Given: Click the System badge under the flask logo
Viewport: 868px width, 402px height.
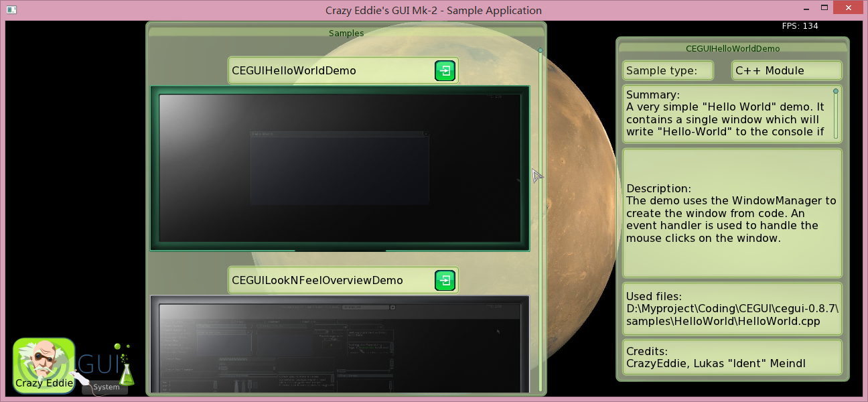Looking at the screenshot, I should (x=107, y=387).
